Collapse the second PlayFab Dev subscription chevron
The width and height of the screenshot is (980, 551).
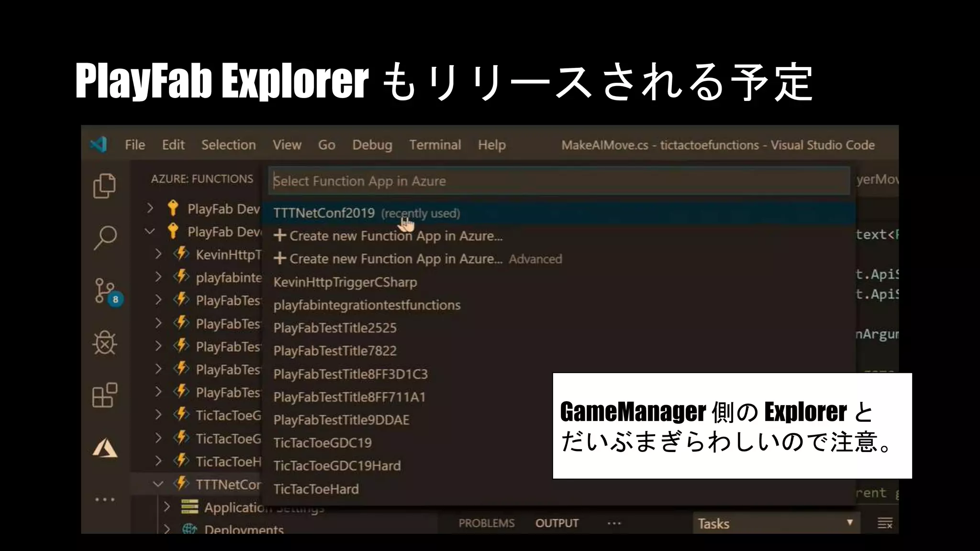tap(150, 231)
